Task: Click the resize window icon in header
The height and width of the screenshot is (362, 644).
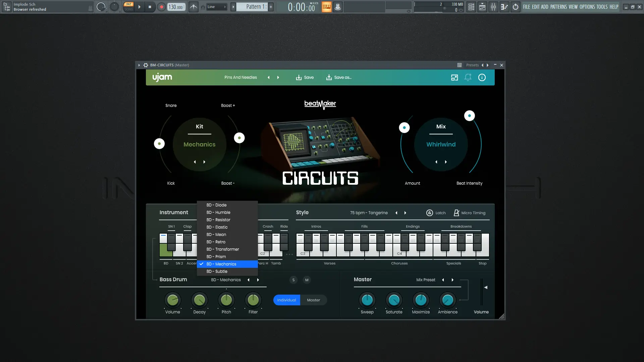Action: pyautogui.click(x=454, y=77)
